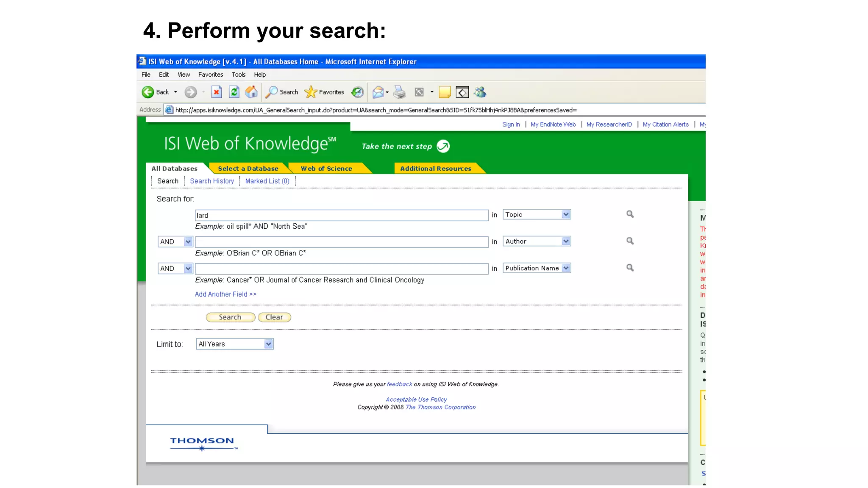Click the History clock icon

tap(358, 92)
